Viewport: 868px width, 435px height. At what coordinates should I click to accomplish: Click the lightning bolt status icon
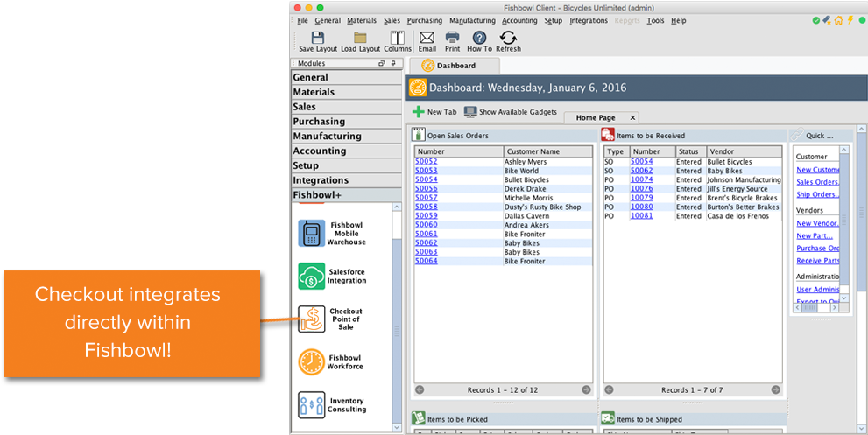850,20
